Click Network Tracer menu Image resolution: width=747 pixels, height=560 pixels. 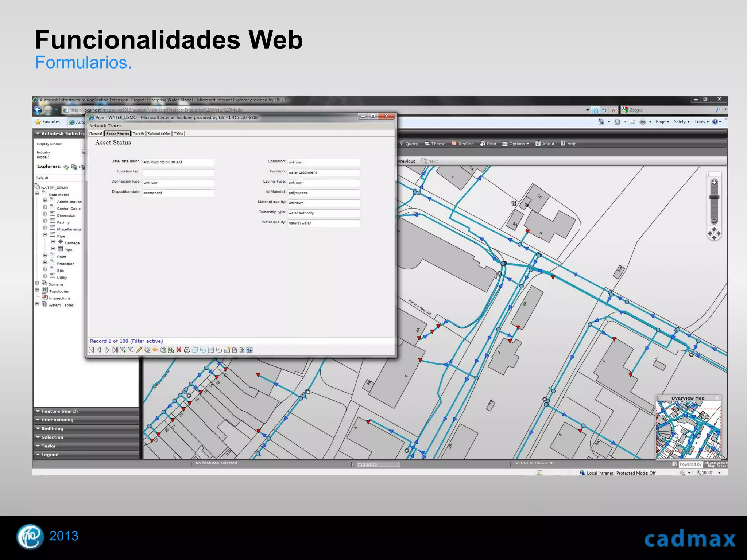point(105,126)
